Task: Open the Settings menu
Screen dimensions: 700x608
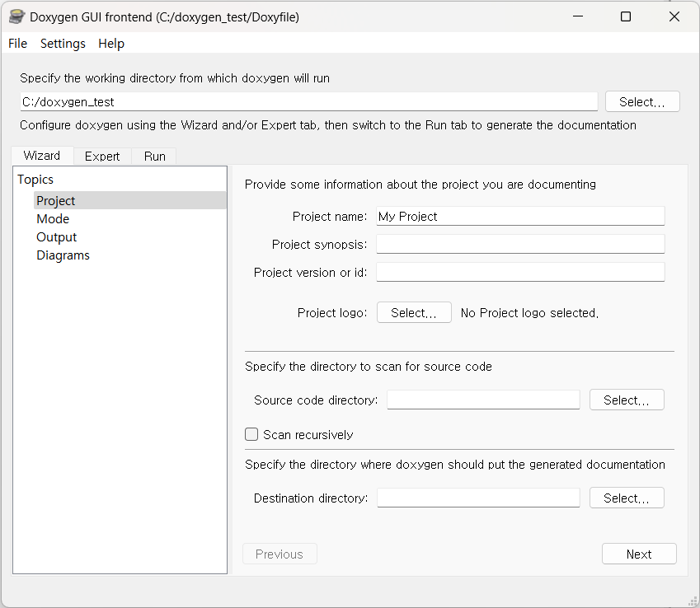Action: (63, 44)
